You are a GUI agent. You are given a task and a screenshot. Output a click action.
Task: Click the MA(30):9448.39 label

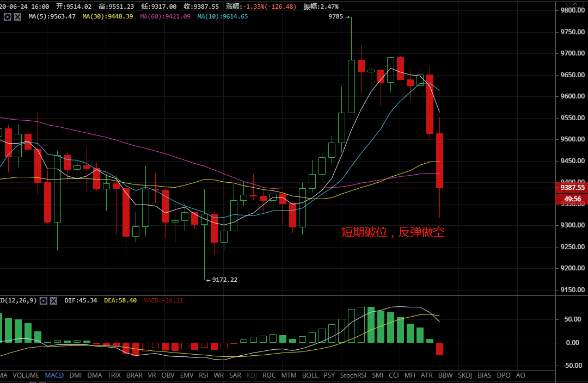tap(108, 16)
